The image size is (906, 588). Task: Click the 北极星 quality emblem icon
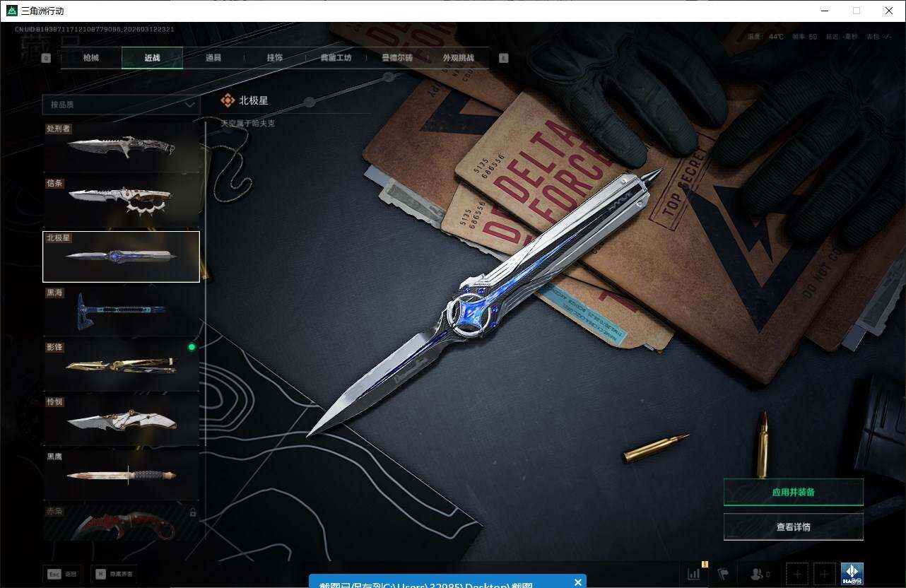[x=228, y=101]
